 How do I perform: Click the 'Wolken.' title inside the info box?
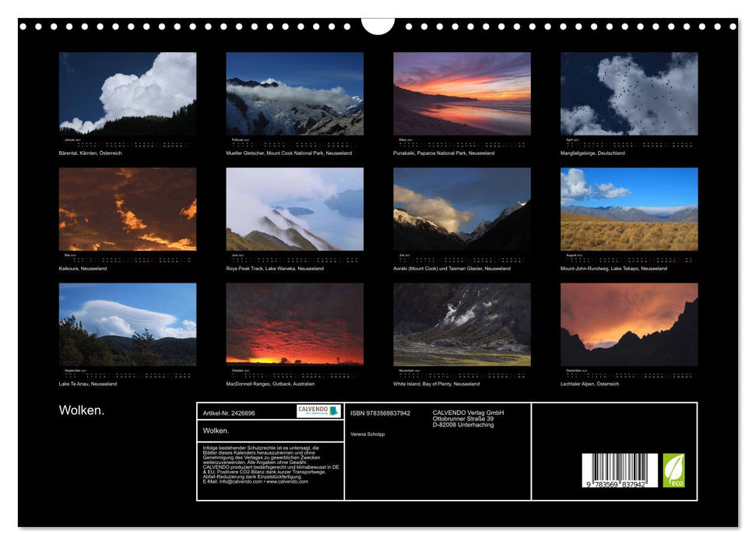pos(216,431)
